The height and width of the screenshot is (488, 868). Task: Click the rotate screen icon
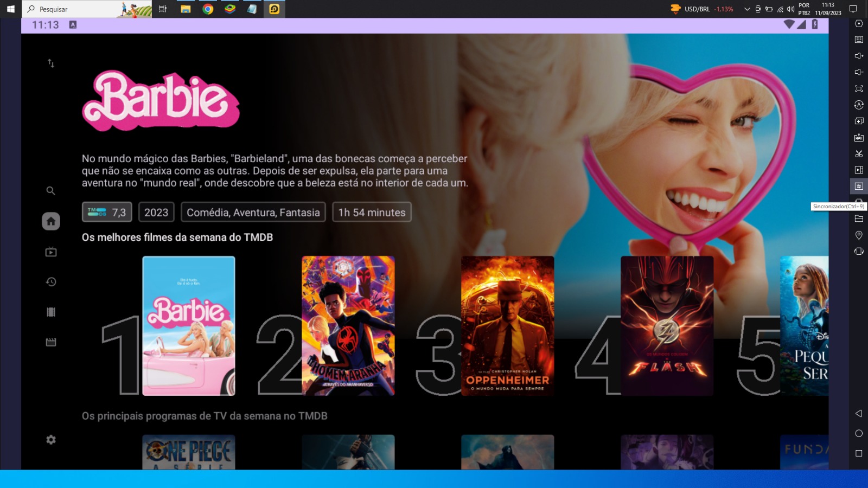(859, 252)
